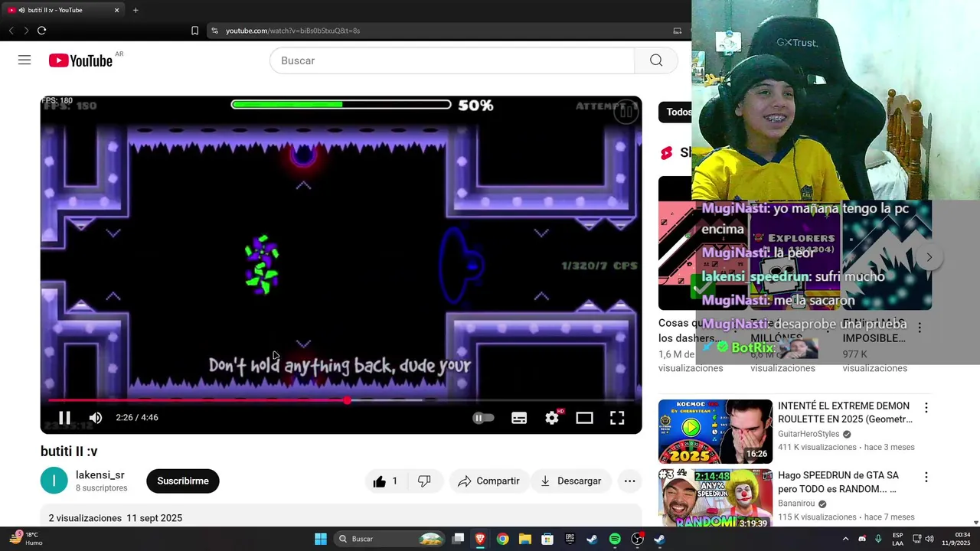The height and width of the screenshot is (551, 980).
Task: Click the YouTube search magnifier button
Action: (x=656, y=60)
